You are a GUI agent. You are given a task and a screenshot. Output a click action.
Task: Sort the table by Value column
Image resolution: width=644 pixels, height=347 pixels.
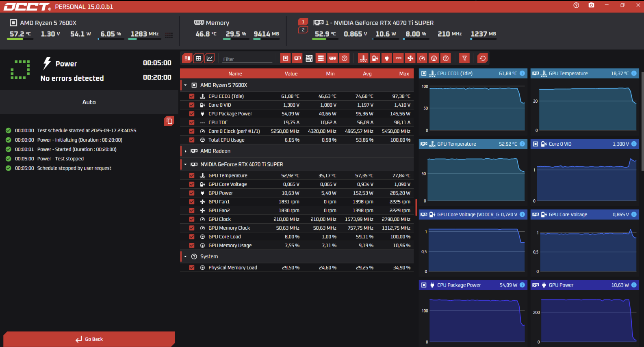click(291, 73)
